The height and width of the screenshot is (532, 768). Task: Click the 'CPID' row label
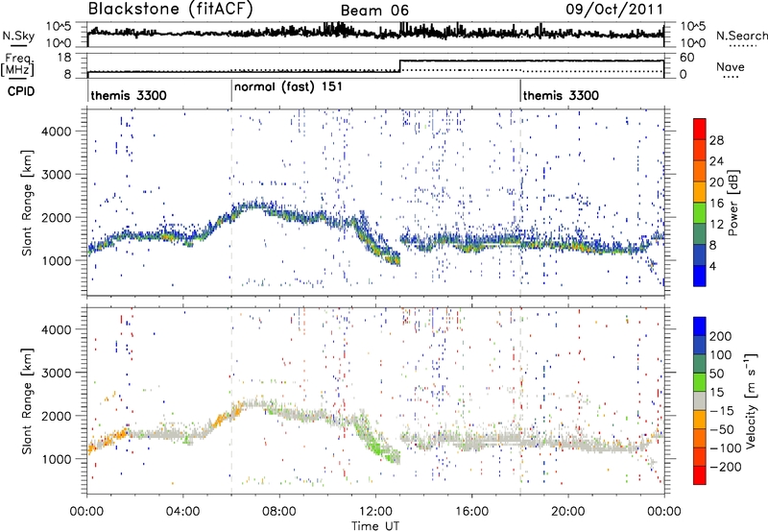pos(21,91)
